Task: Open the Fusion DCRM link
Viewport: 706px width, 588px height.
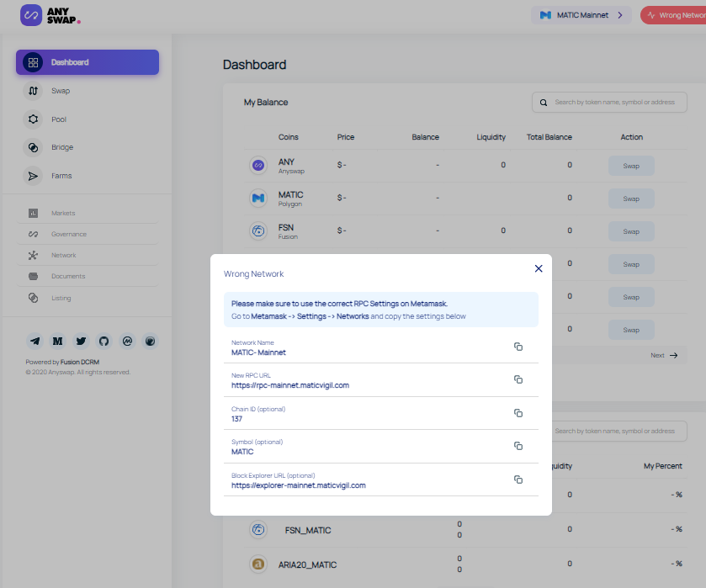Action: [80, 362]
